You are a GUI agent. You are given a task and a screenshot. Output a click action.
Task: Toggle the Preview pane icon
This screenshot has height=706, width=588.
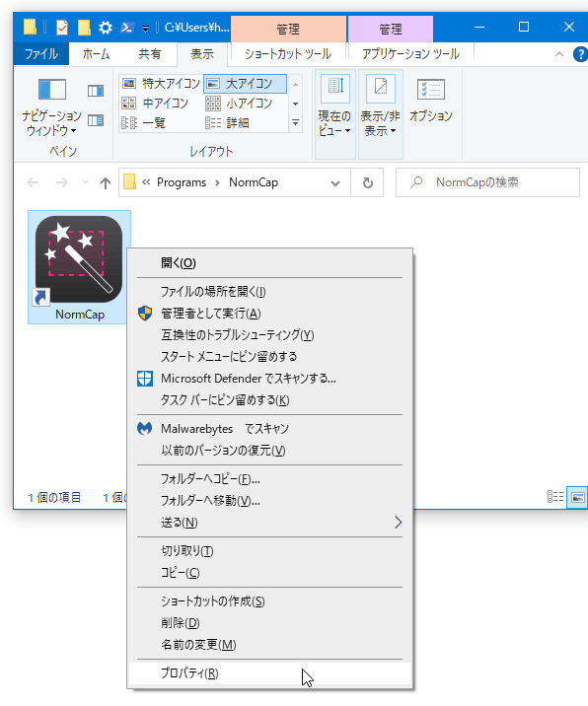pyautogui.click(x=96, y=91)
